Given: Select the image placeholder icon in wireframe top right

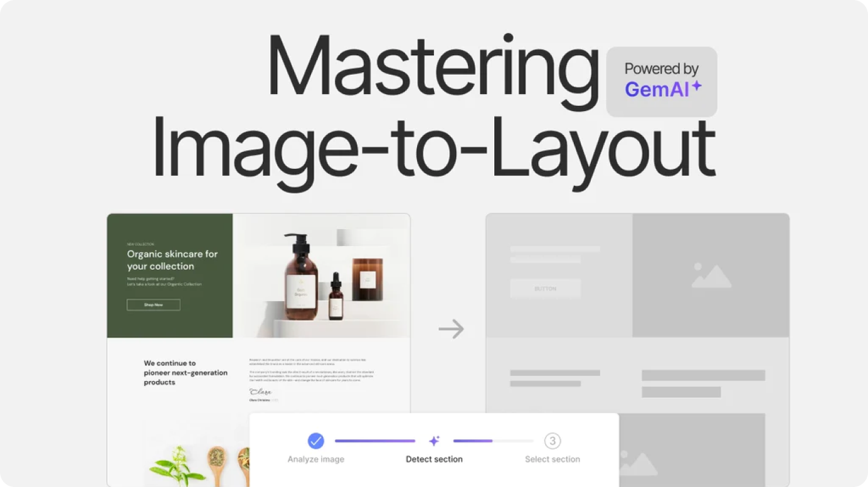Looking at the screenshot, I should 711,275.
